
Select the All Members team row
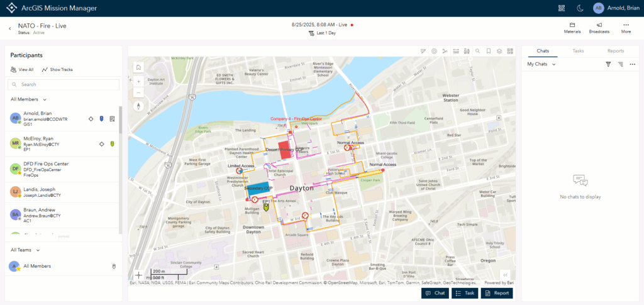(64, 266)
